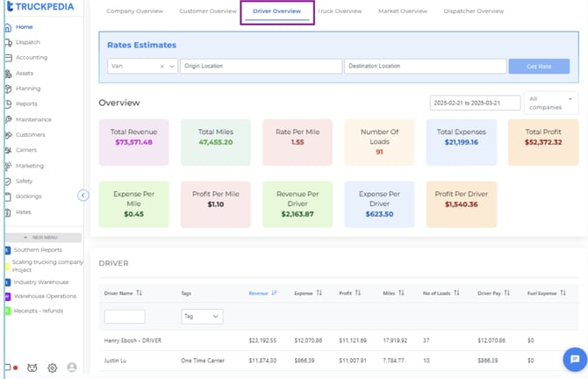
Task: Click the settings gear icon in sidebar
Action: [x=52, y=368]
